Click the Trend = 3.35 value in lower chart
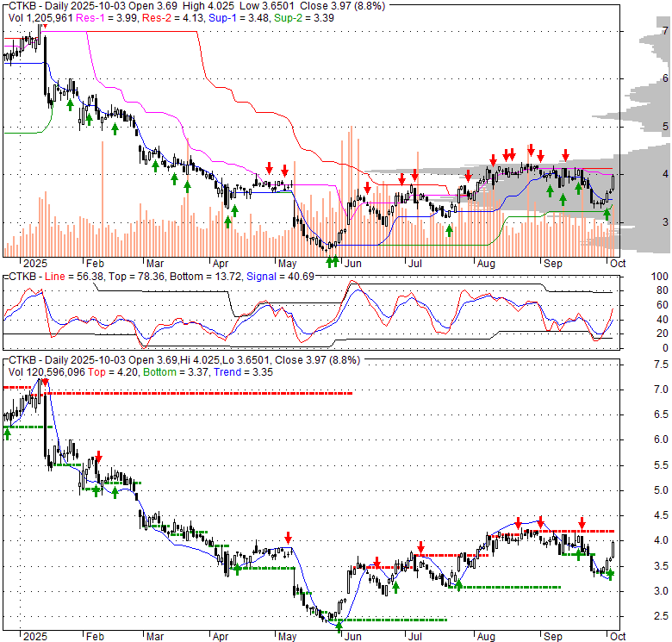 (x=243, y=372)
